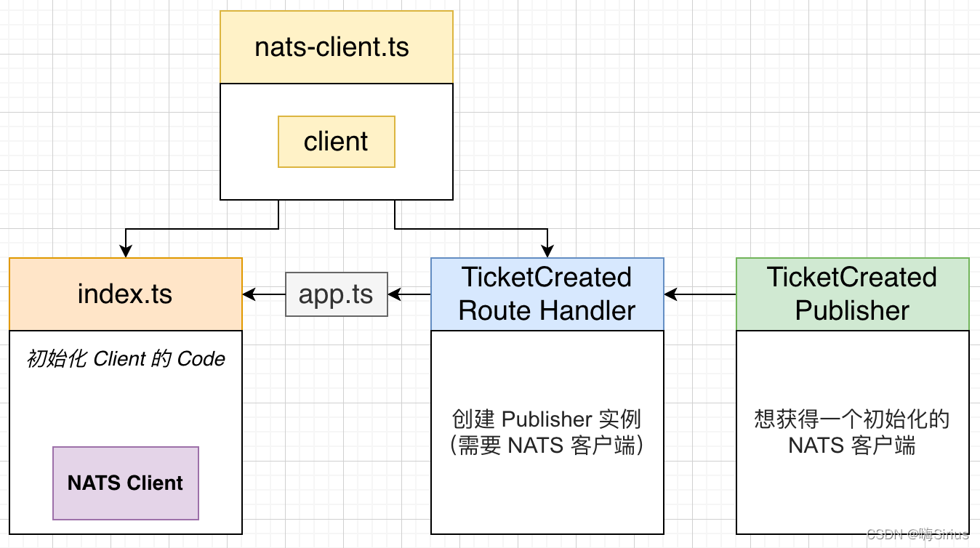Click the purple NATS Client box
This screenshot has width=980, height=548.
(126, 483)
